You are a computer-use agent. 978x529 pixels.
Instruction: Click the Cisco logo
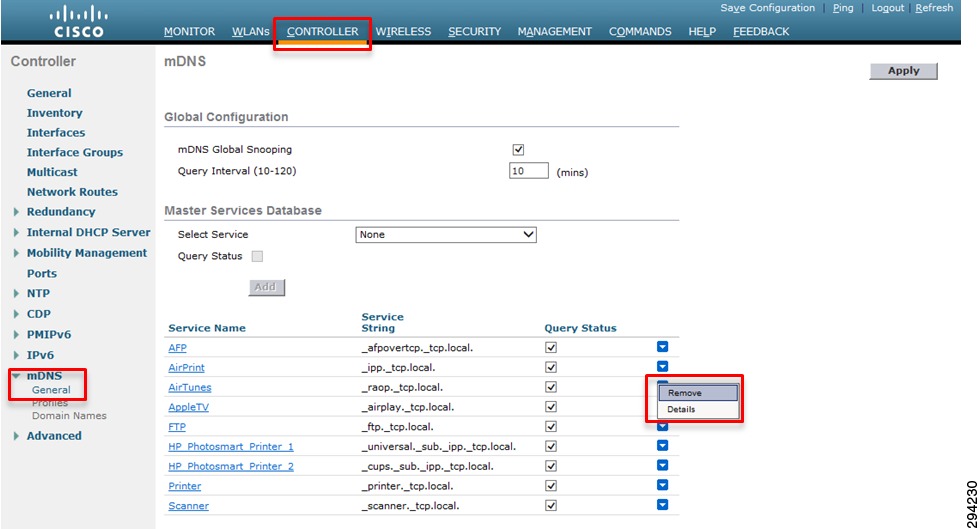coord(79,22)
